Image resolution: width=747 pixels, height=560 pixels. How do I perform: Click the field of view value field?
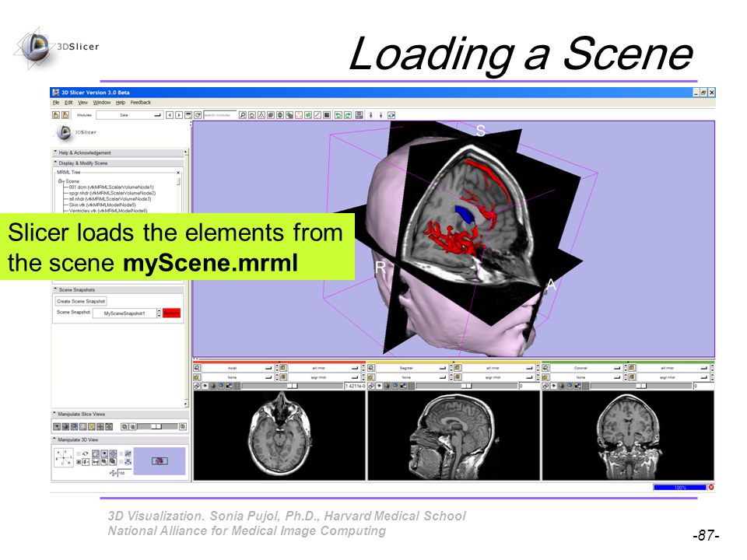[124, 473]
